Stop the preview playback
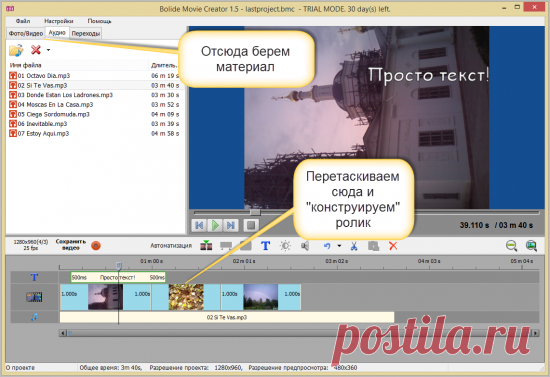Image resolution: width=550 pixels, height=377 pixels. point(251,225)
